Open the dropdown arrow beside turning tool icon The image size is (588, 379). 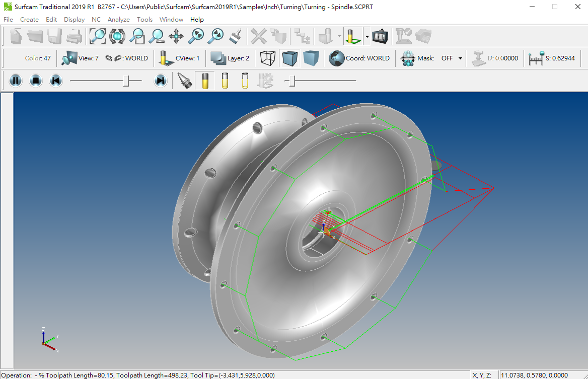click(x=367, y=37)
